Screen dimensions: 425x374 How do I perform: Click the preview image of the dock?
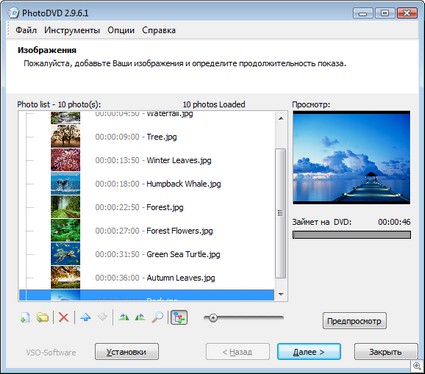pos(351,158)
